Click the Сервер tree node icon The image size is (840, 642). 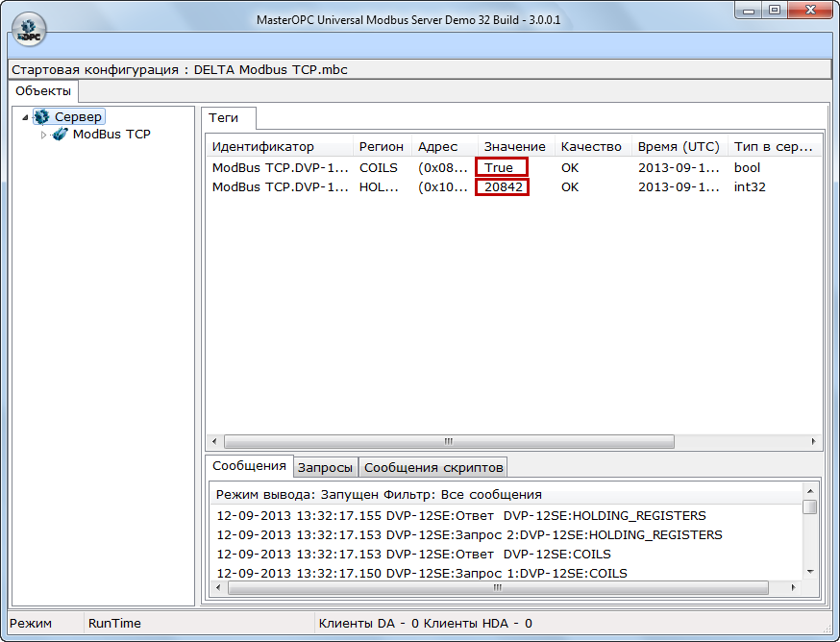40,116
